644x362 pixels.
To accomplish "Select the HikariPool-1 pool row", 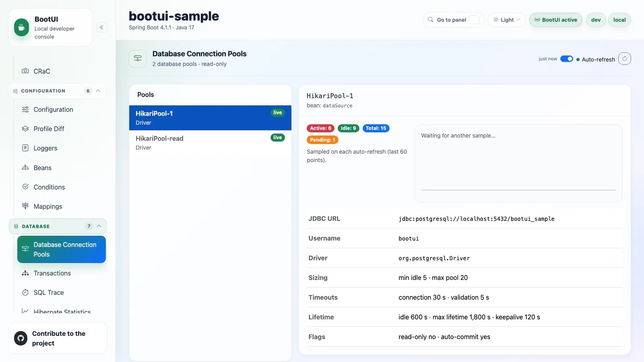I will 210,118.
